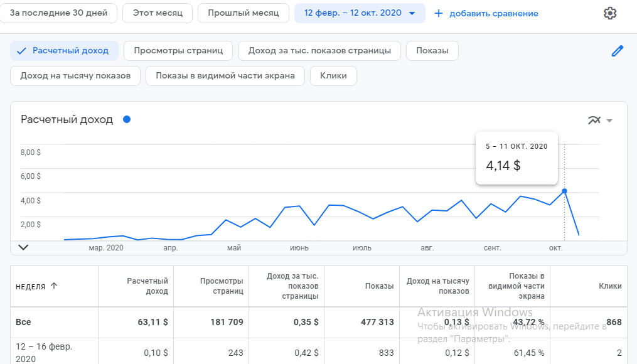Open settings gear icon
The width and height of the screenshot is (637, 364).
click(609, 13)
